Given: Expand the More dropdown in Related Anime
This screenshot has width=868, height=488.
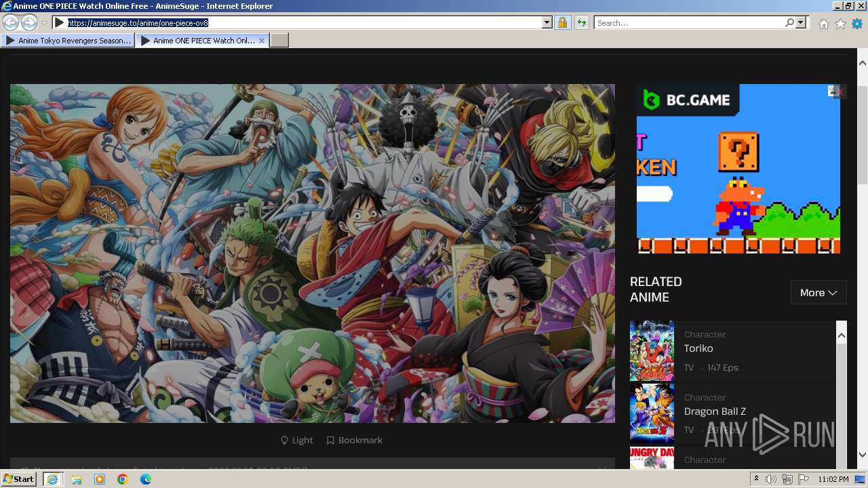Looking at the screenshot, I should point(818,293).
